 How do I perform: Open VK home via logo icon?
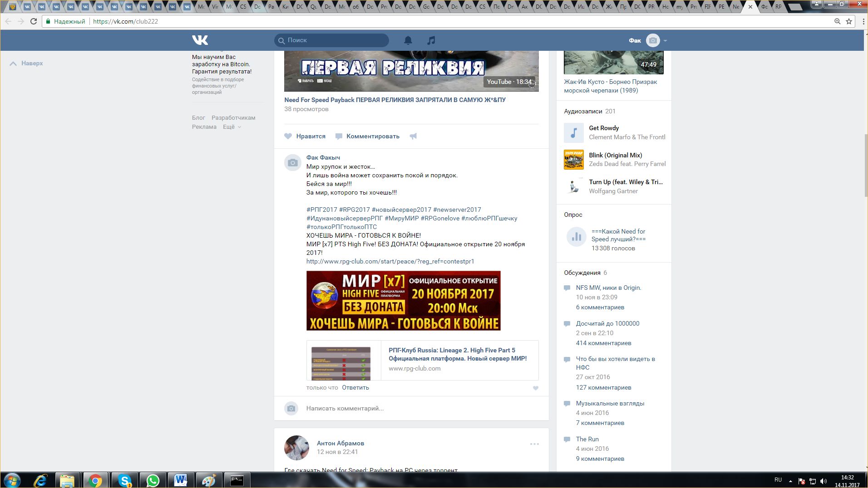pos(200,40)
